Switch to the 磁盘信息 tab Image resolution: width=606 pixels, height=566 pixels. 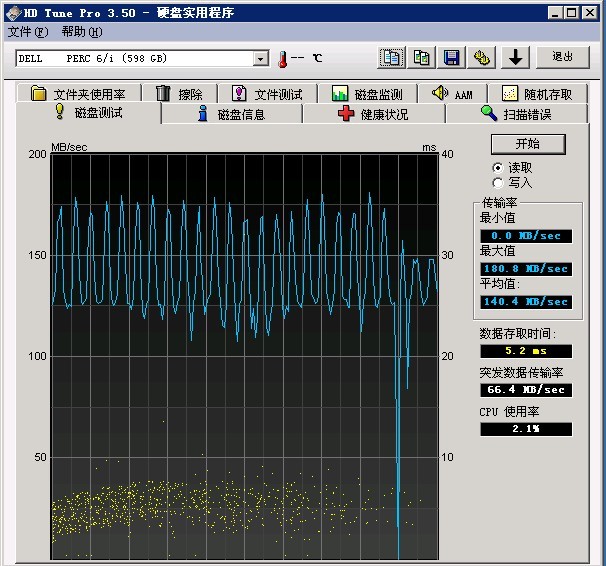click(x=232, y=114)
